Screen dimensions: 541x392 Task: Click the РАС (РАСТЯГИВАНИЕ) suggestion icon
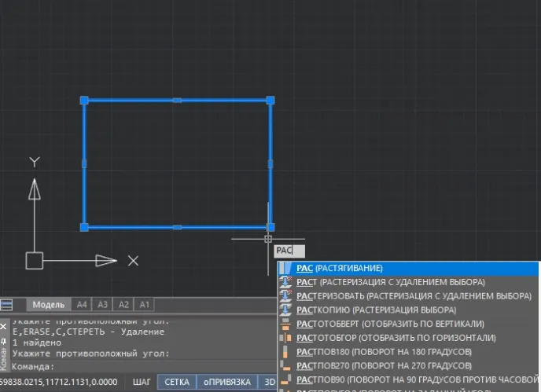(x=286, y=268)
